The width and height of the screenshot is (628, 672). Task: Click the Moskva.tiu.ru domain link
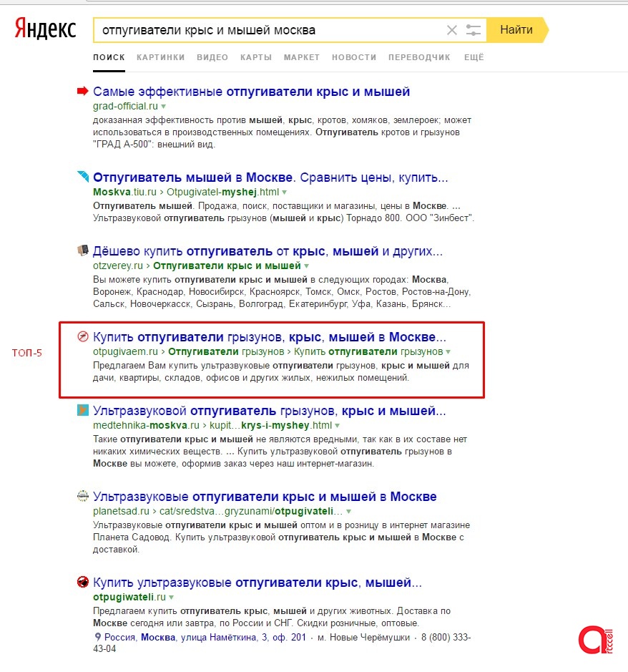(x=124, y=192)
